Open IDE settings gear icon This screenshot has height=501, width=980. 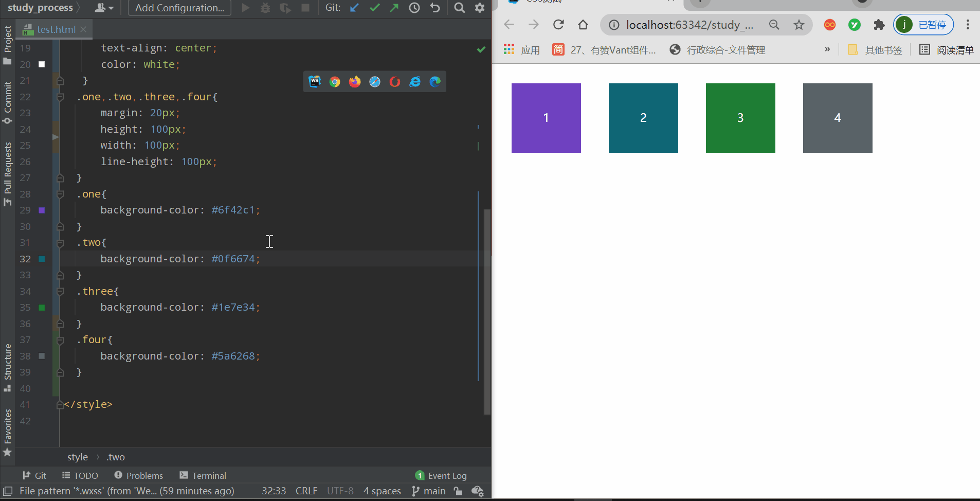click(480, 8)
